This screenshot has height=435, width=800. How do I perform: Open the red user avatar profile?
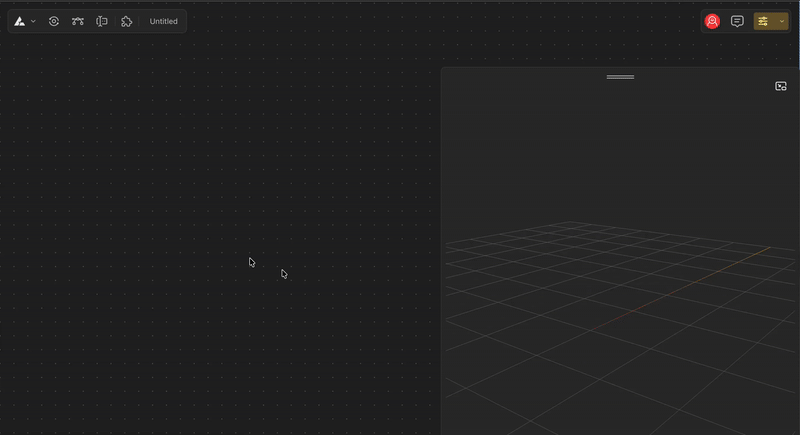click(x=712, y=21)
